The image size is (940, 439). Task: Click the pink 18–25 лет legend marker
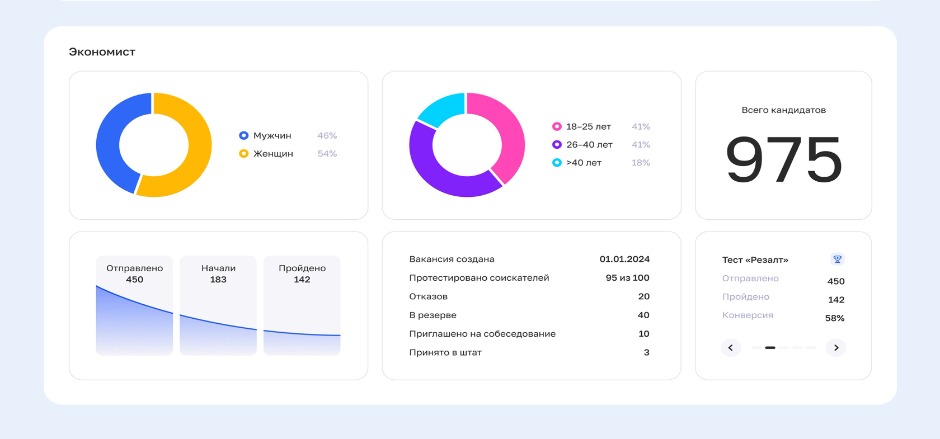[x=557, y=127]
